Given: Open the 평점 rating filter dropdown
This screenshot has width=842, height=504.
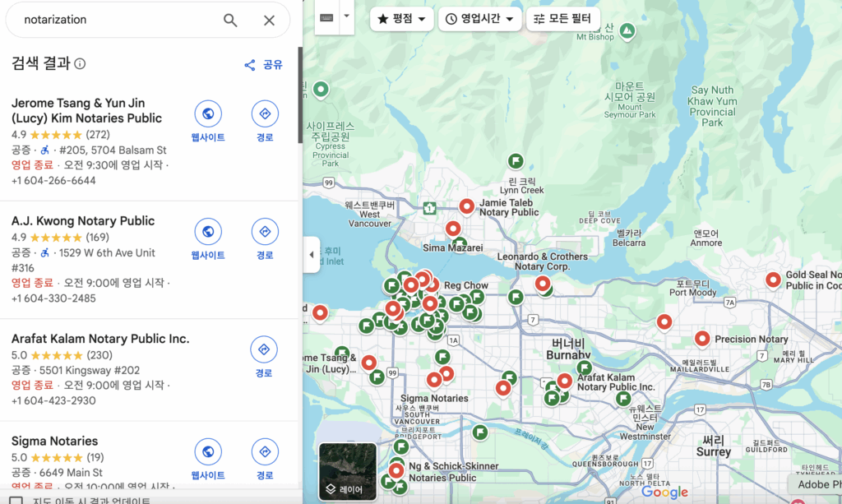Looking at the screenshot, I should click(401, 19).
